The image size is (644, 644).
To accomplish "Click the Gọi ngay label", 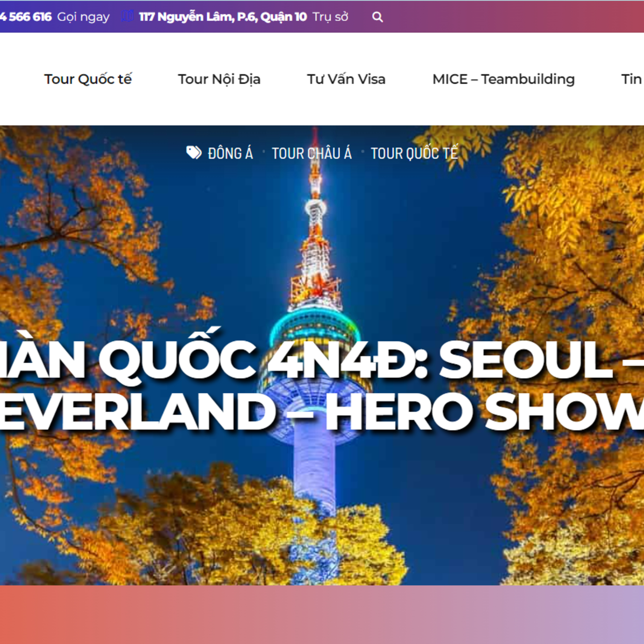I will coord(83,17).
